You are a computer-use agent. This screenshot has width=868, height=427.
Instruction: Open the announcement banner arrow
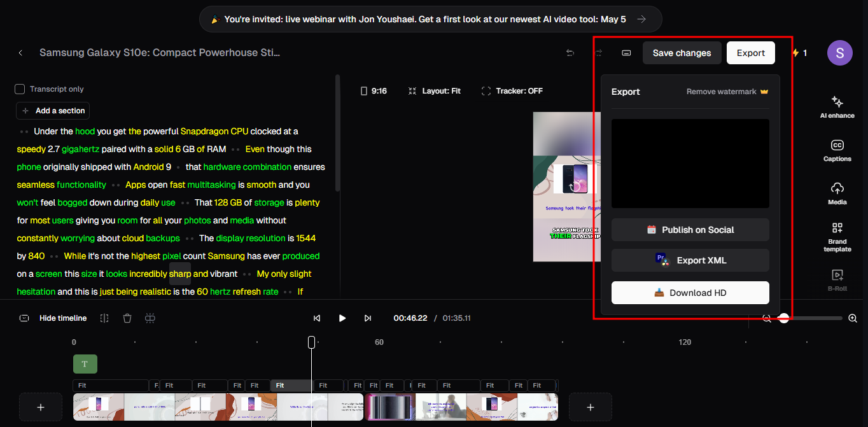[641, 19]
